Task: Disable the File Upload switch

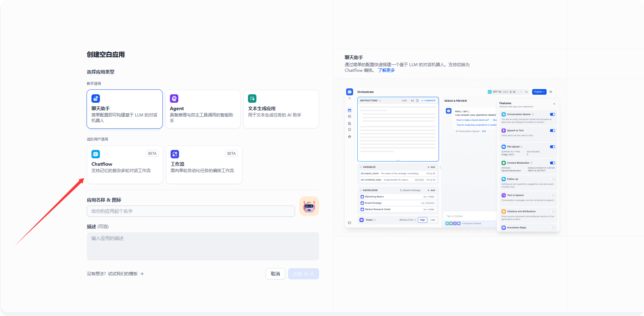Action: click(x=552, y=147)
